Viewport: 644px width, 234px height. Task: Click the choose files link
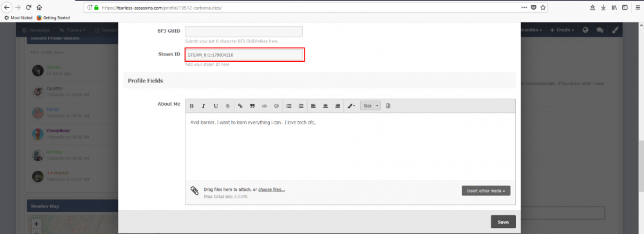click(272, 190)
